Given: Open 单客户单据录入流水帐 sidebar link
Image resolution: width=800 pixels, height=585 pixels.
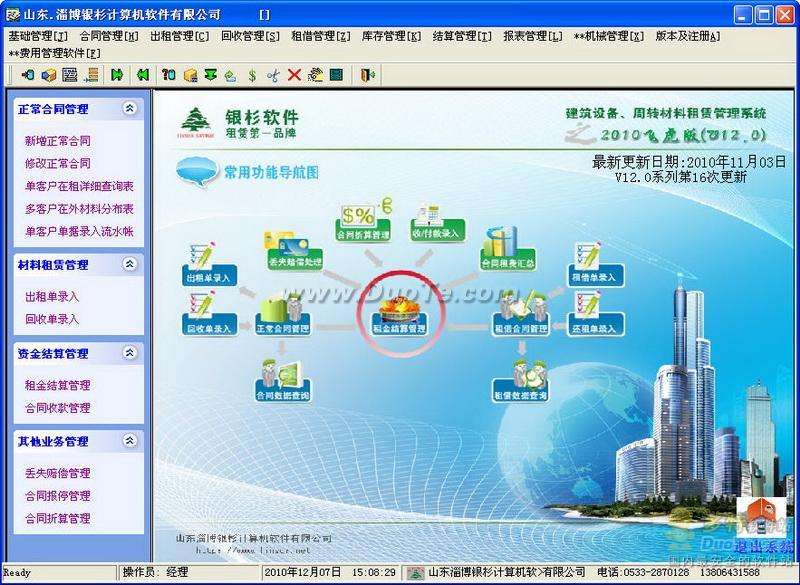Looking at the screenshot, I should pyautogui.click(x=79, y=232).
